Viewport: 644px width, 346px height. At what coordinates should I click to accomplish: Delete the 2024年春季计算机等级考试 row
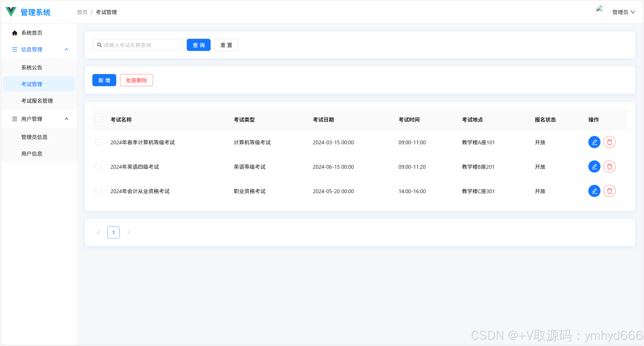pos(609,142)
